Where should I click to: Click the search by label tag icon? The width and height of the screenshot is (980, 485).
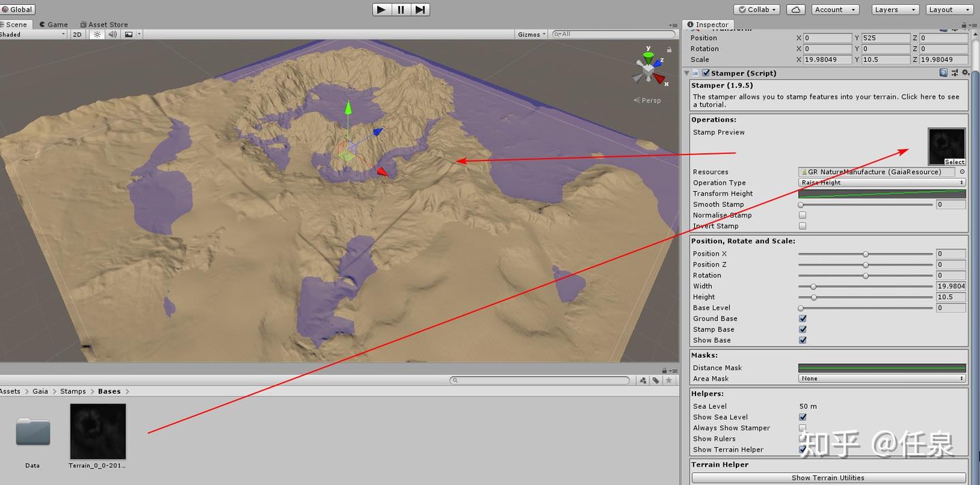coord(655,380)
